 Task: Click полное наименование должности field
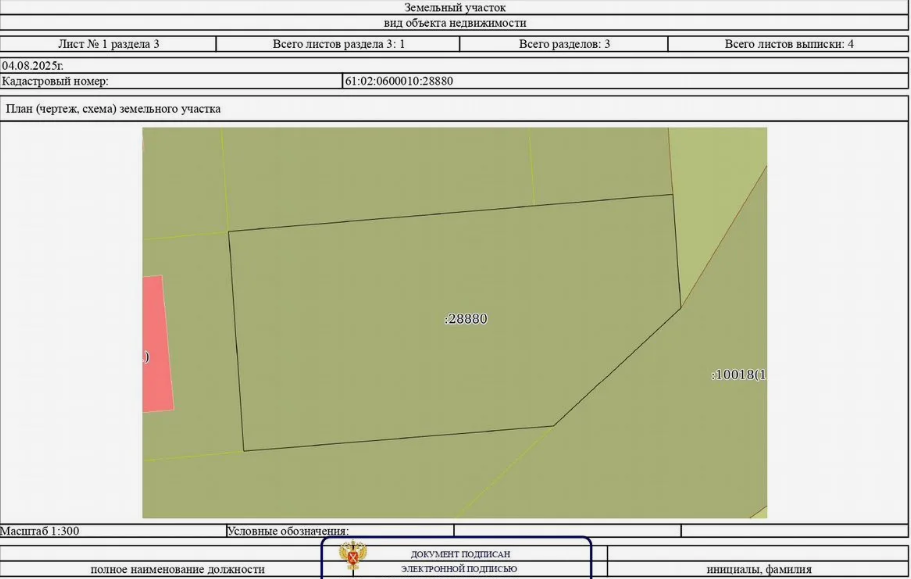point(178,569)
